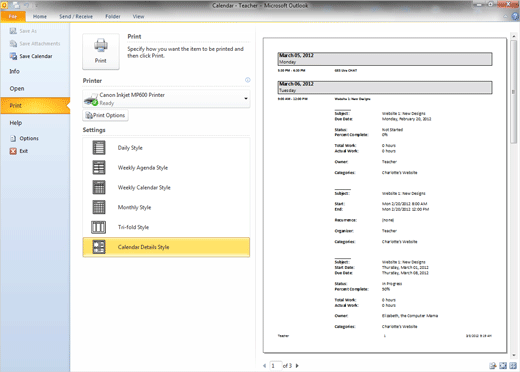Click Exit to quit Outlook
Viewport: 520px width, 372px height.
[x=19, y=151]
